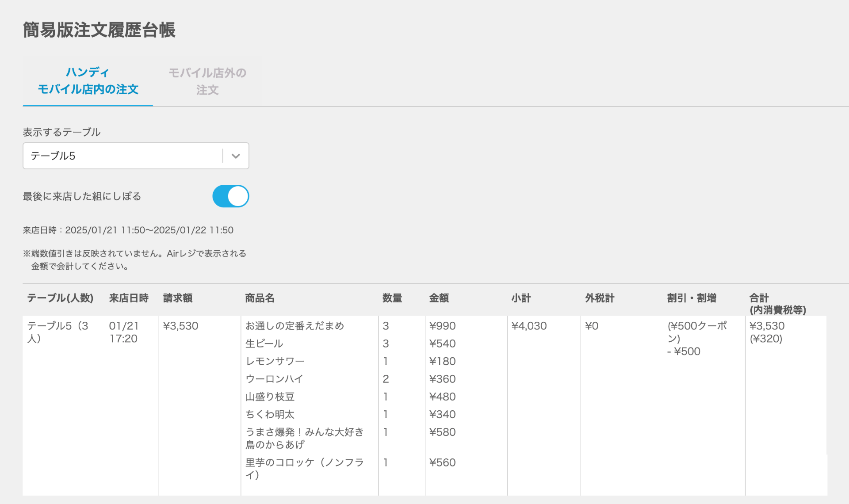The height and width of the screenshot is (504, 849).
Task: Click the 簡易版注文履歴台帳 page heading
Action: 99,30
